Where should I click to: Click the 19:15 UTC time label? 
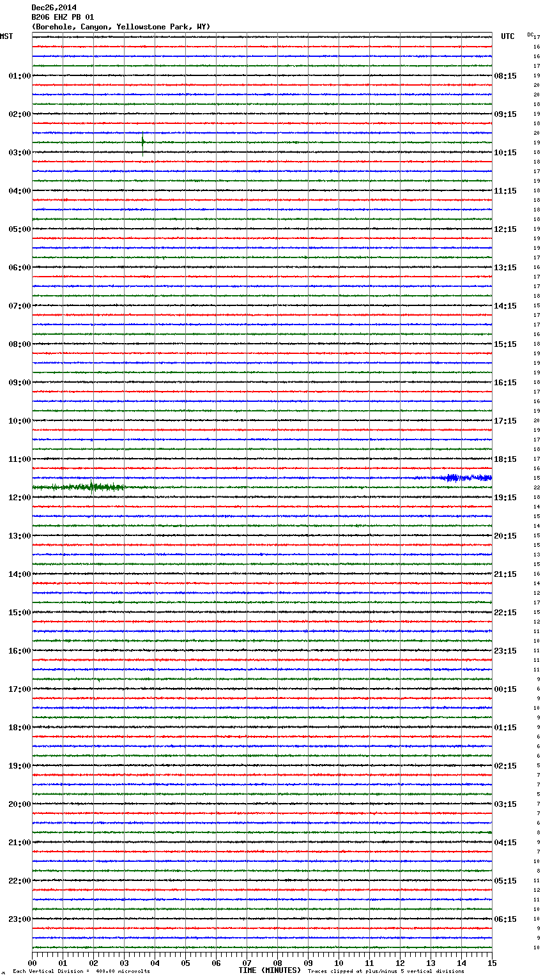coord(505,498)
